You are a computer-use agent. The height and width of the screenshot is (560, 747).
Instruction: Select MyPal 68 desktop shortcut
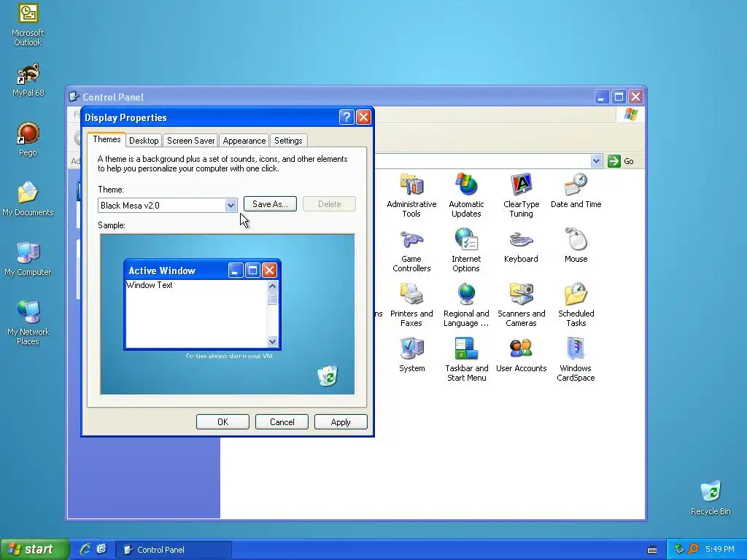pos(28,80)
